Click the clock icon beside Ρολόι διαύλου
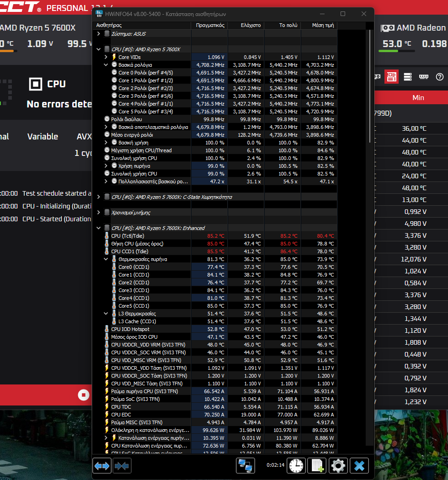Viewport: 448px width, 480px height. pos(107,119)
